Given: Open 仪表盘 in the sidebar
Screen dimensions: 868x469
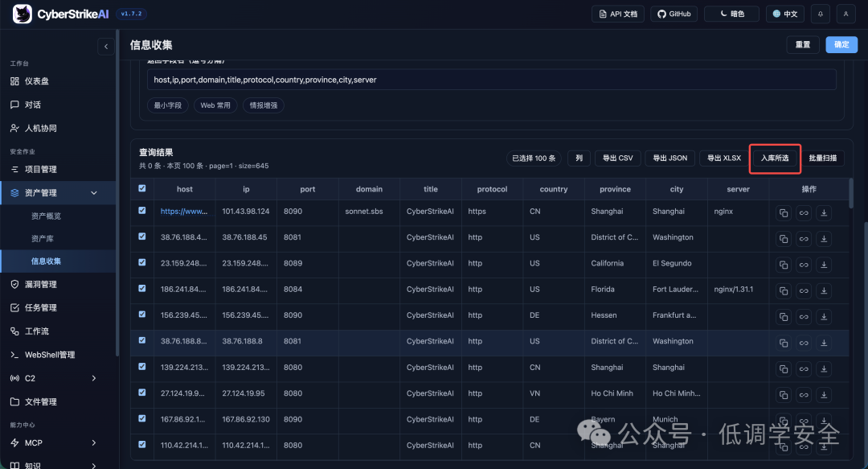Looking at the screenshot, I should click(x=36, y=81).
